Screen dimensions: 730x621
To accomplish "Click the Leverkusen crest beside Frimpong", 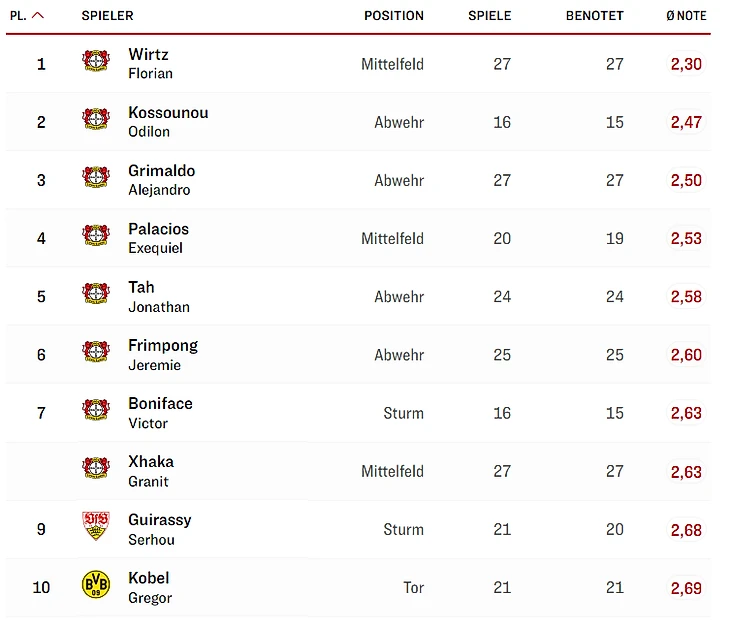I will (x=96, y=353).
